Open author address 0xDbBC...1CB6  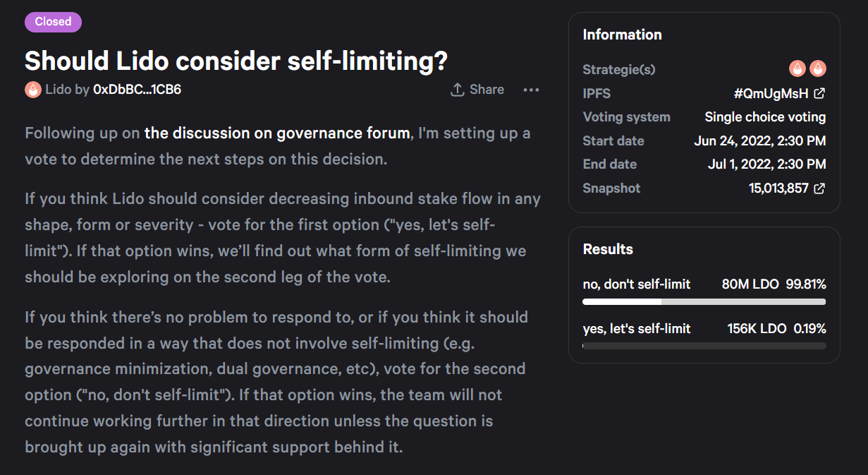pyautogui.click(x=137, y=90)
